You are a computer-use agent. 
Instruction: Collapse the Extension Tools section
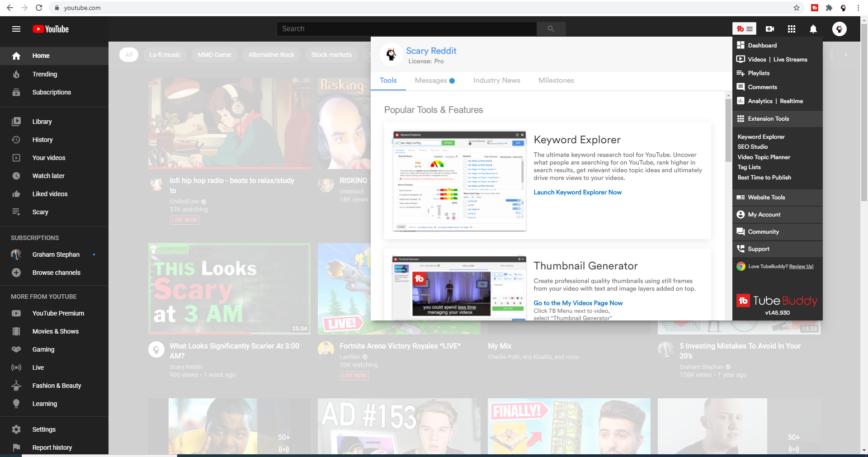pyautogui.click(x=768, y=119)
